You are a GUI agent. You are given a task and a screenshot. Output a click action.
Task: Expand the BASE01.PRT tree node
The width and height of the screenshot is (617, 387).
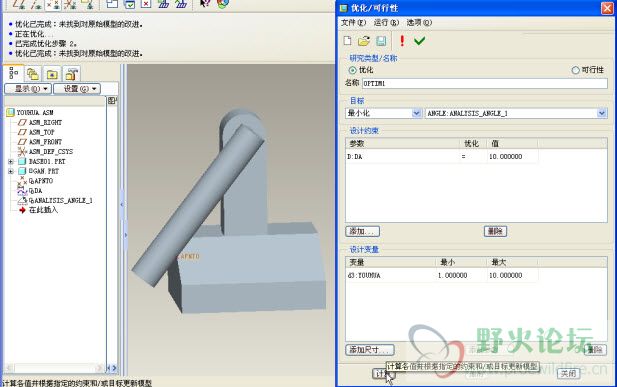point(11,161)
